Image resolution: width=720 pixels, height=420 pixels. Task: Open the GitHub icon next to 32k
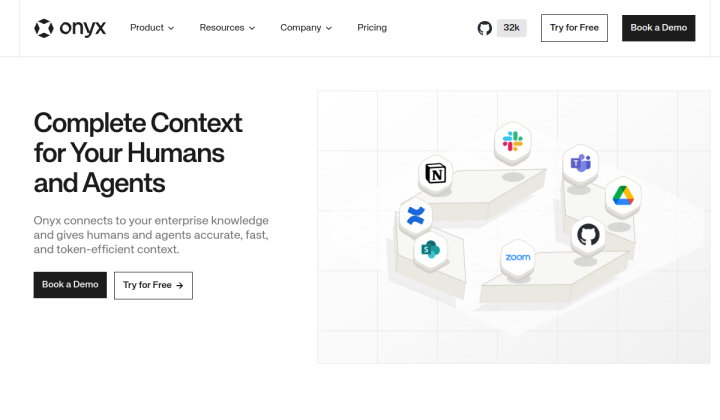tap(484, 28)
